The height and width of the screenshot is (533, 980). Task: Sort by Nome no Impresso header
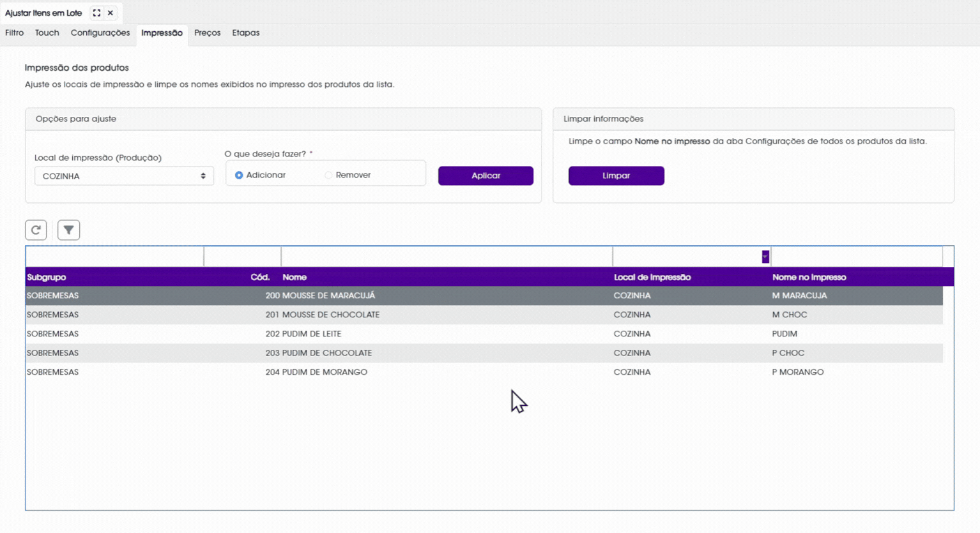(x=809, y=277)
